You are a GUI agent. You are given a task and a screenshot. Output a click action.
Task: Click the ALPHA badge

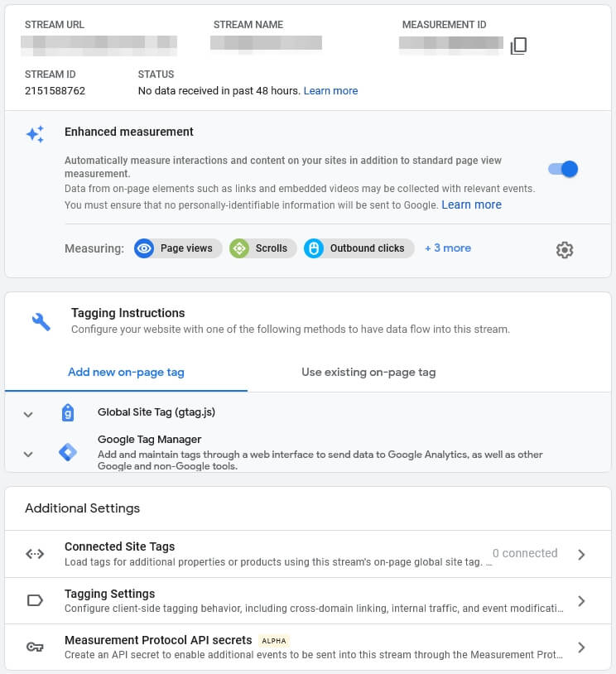pos(274,641)
